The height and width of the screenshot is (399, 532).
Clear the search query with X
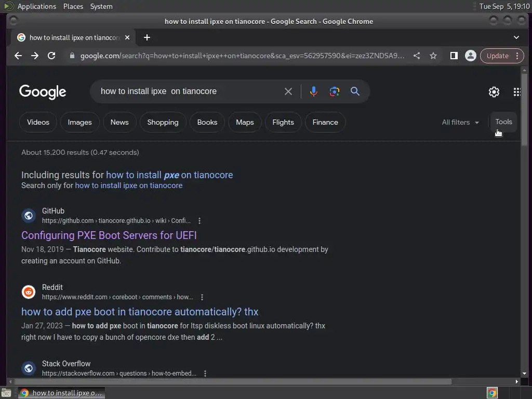288,91
